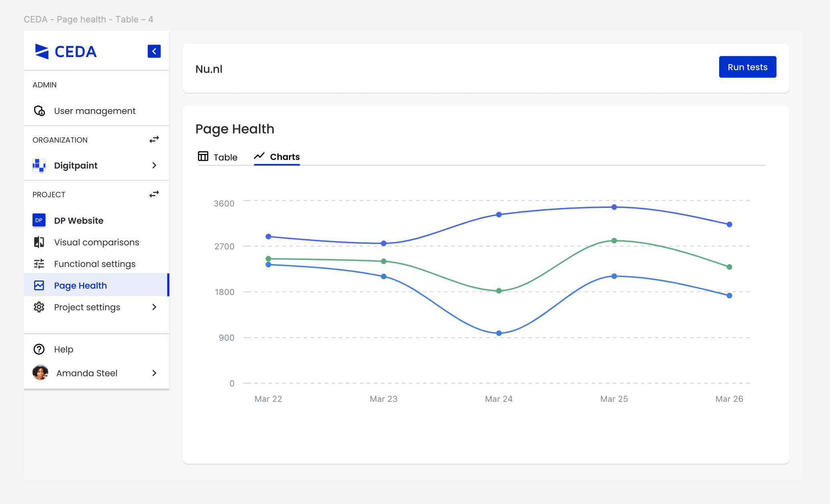The height and width of the screenshot is (504, 830).
Task: Click the User management shield icon
Action: pyautogui.click(x=39, y=111)
